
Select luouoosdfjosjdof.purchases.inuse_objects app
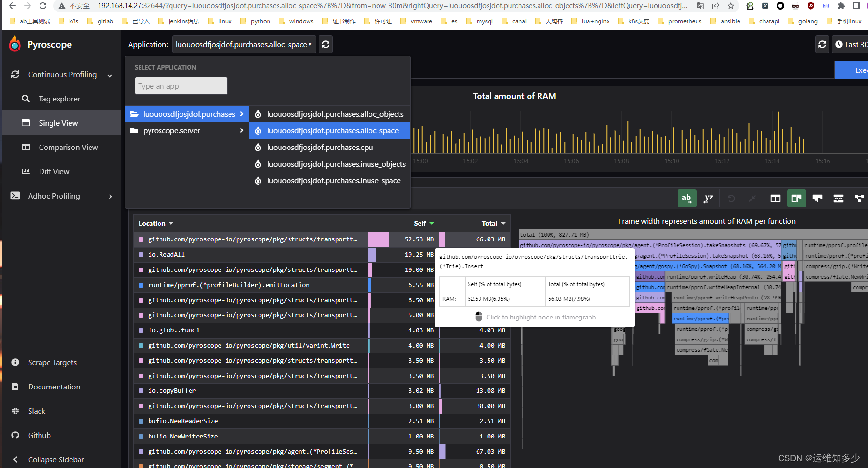tap(329, 164)
